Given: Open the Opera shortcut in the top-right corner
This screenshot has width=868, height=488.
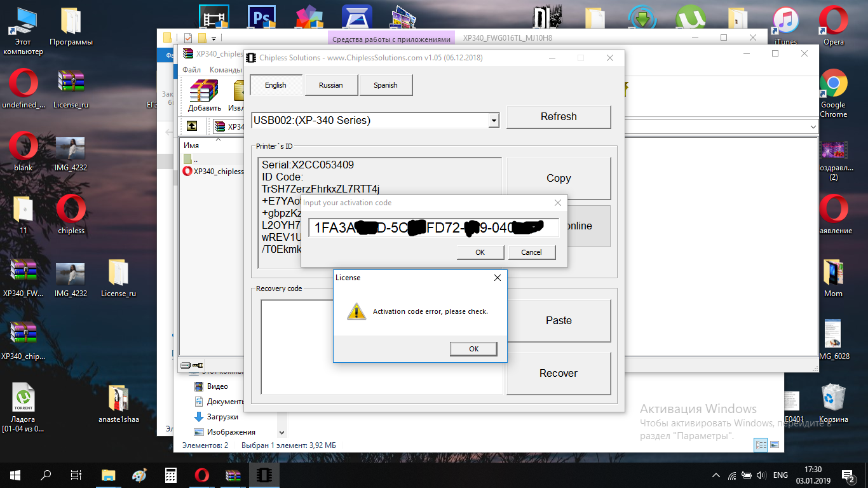Looking at the screenshot, I should pyautogui.click(x=833, y=25).
